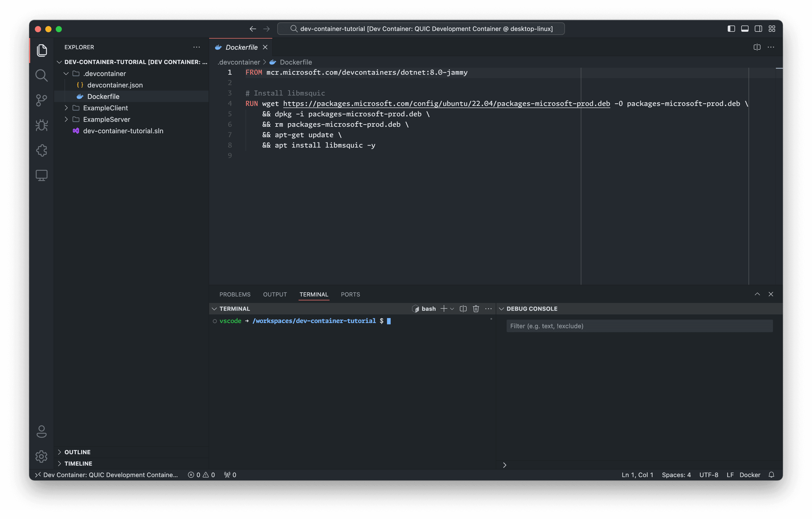
Task: Switch to the PORTS tab
Action: (350, 294)
